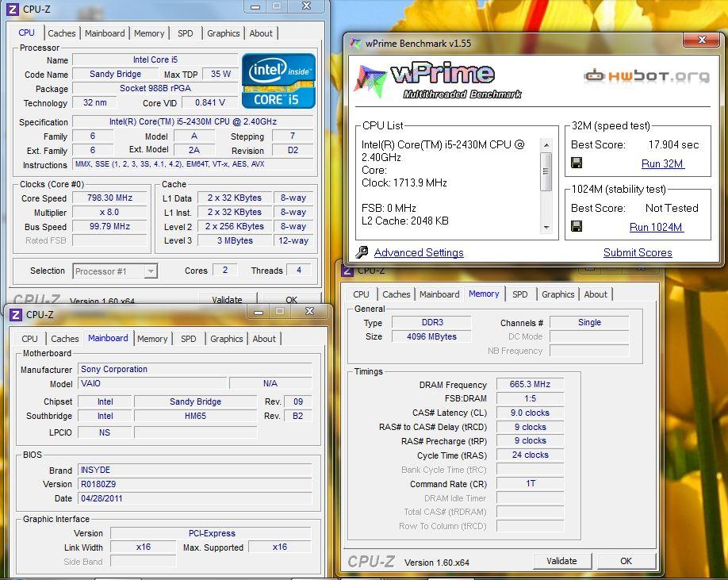Select SPD tab in Mainboard CPU-Z window
The width and height of the screenshot is (728, 580).
click(x=189, y=339)
